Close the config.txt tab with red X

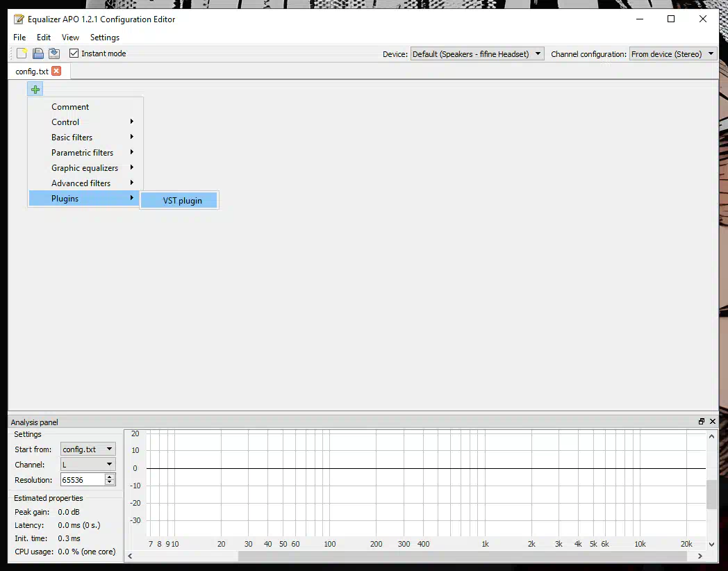[56, 71]
